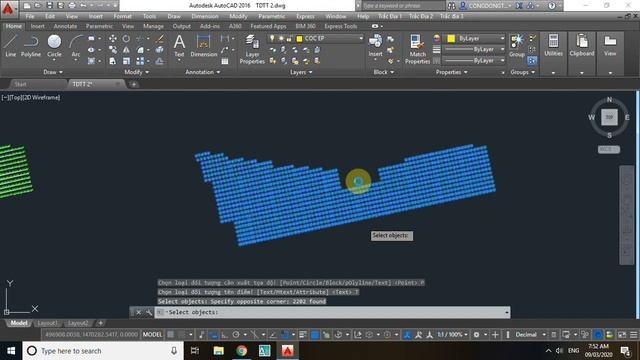Click the Copy tool in Modify panel
Viewport: 640px width, 360px height.
tap(113, 50)
